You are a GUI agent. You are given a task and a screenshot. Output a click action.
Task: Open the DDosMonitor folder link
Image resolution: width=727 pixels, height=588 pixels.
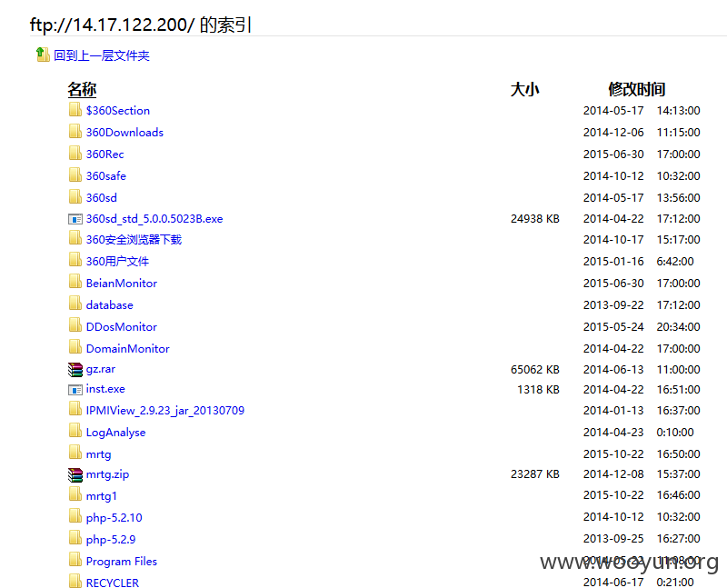click(x=122, y=326)
